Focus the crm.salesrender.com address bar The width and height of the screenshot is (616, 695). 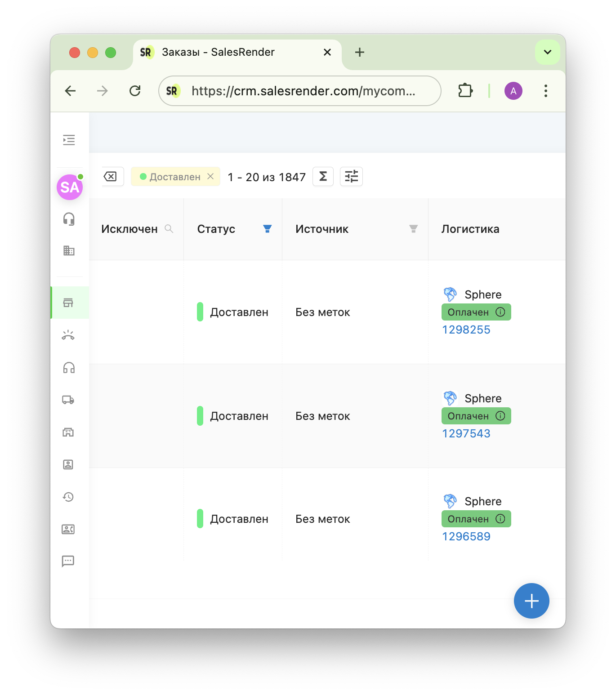tap(300, 91)
